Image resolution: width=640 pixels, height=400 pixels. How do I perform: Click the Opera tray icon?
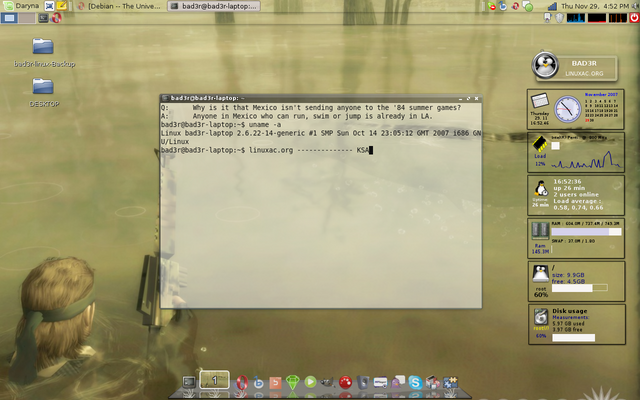pos(515,6)
